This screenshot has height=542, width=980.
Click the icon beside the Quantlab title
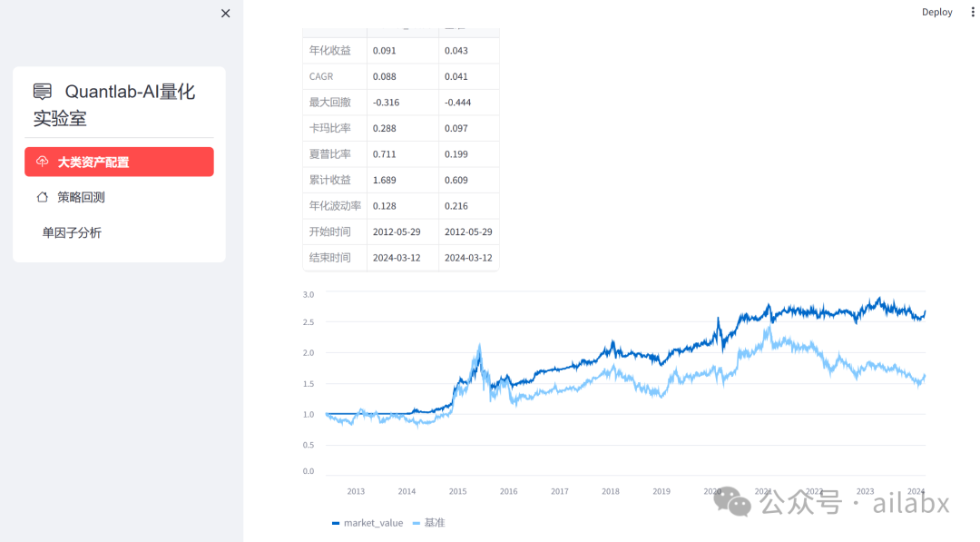pyautogui.click(x=43, y=92)
